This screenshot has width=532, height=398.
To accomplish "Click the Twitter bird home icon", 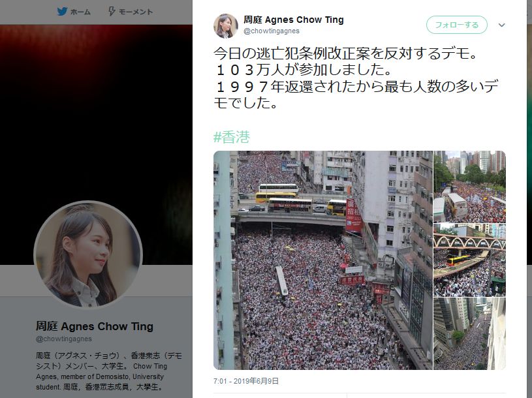I will point(62,12).
